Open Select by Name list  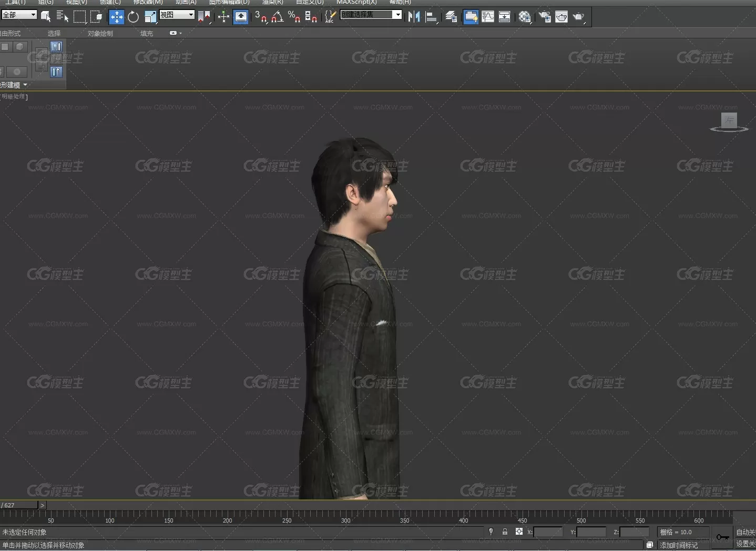tap(63, 16)
